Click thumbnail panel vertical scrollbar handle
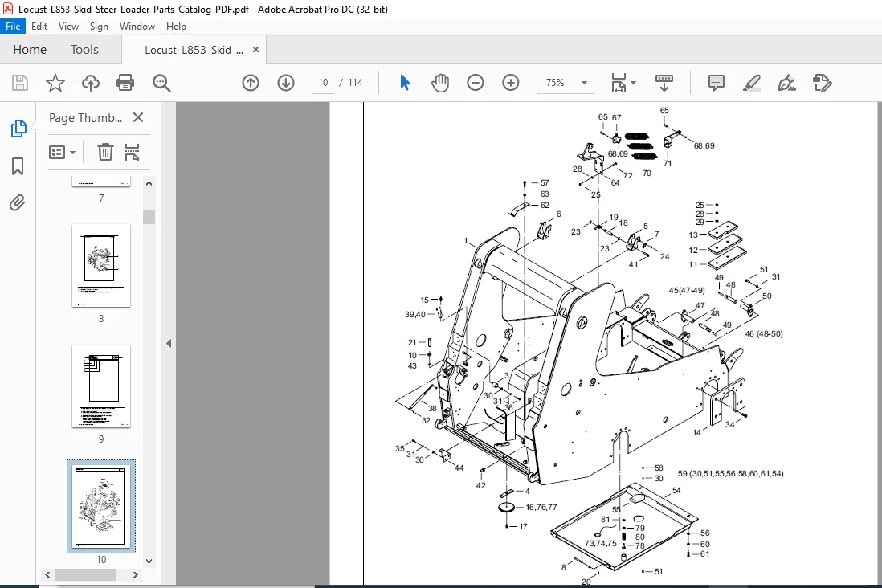This screenshot has width=882, height=588. (x=149, y=217)
